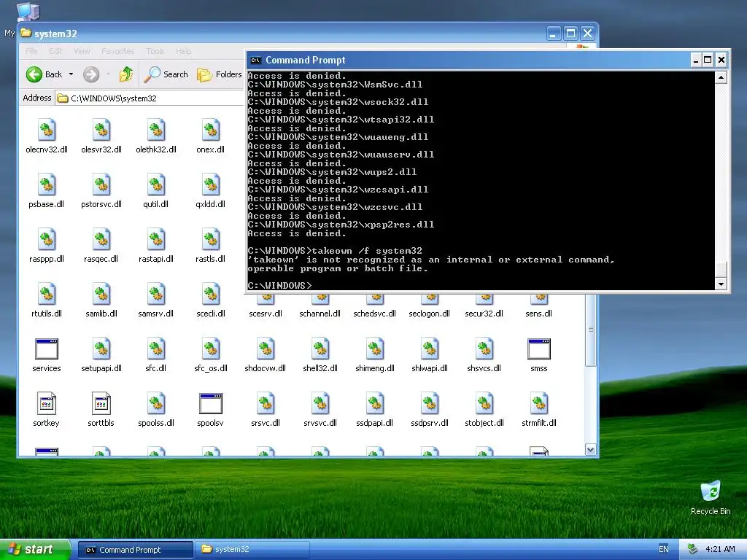Select the smss executable icon
747x560 pixels.
[539, 349]
